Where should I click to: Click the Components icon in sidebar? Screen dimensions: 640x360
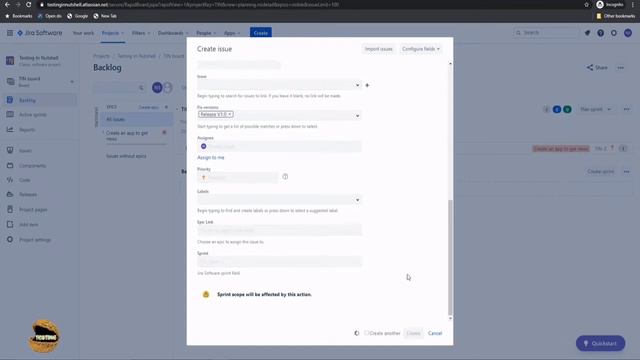[x=10, y=165]
